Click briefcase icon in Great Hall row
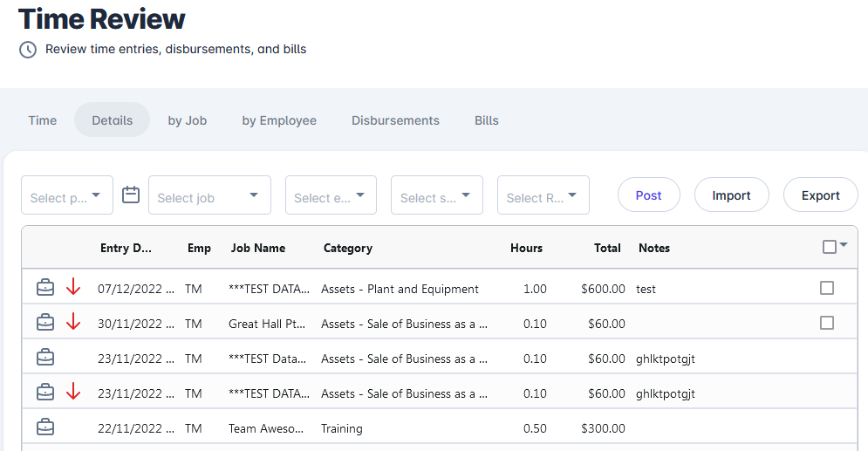 coord(45,323)
